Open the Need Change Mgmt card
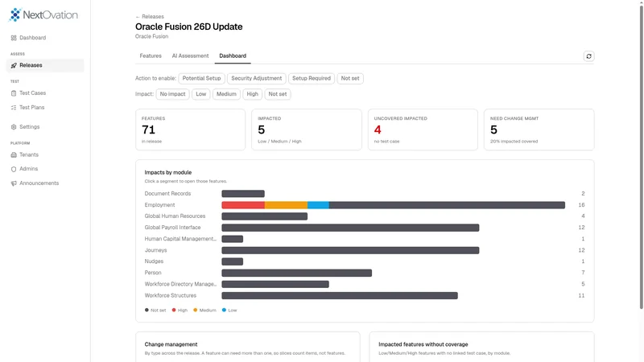Image resolution: width=644 pixels, height=362 pixels. pyautogui.click(x=539, y=130)
